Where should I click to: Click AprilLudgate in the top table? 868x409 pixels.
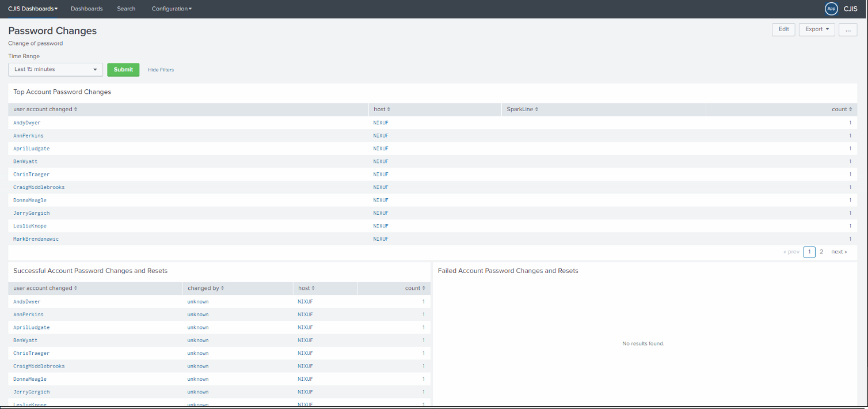coord(32,149)
